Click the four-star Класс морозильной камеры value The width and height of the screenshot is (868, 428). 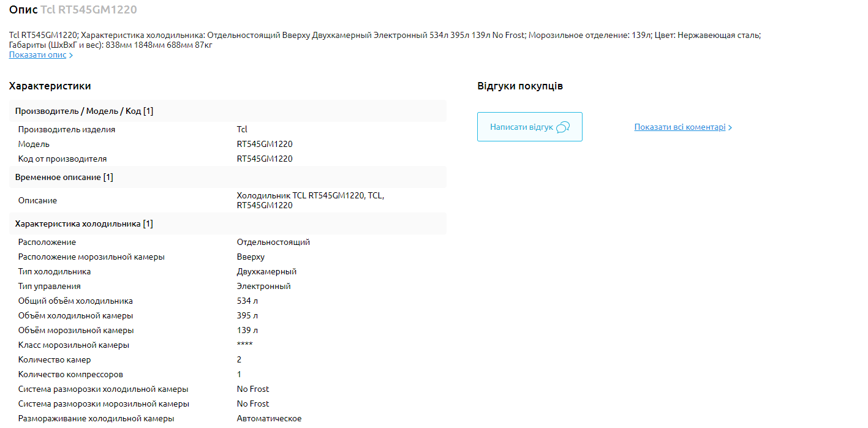[x=244, y=345]
